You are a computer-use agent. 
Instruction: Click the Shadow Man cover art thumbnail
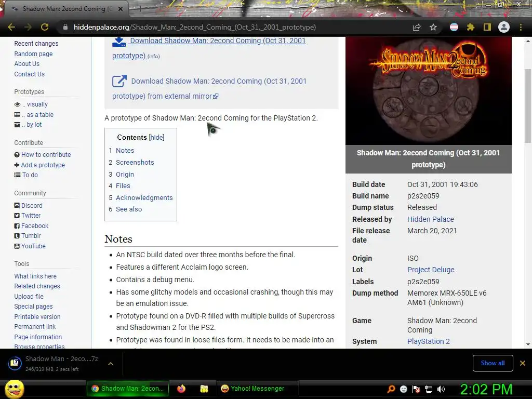point(428,91)
